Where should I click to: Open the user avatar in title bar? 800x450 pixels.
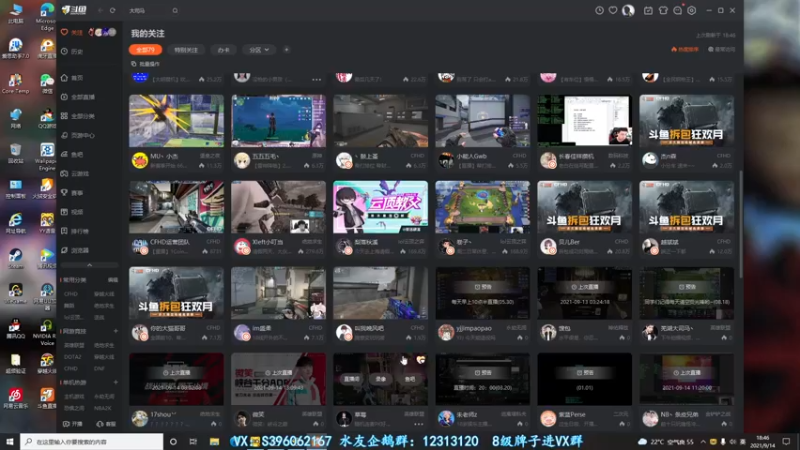tap(628, 10)
